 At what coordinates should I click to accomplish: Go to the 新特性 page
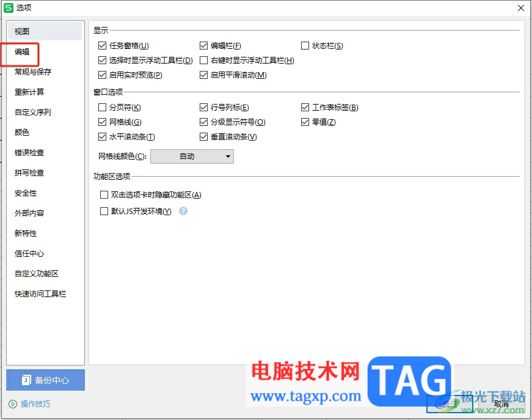[26, 234]
